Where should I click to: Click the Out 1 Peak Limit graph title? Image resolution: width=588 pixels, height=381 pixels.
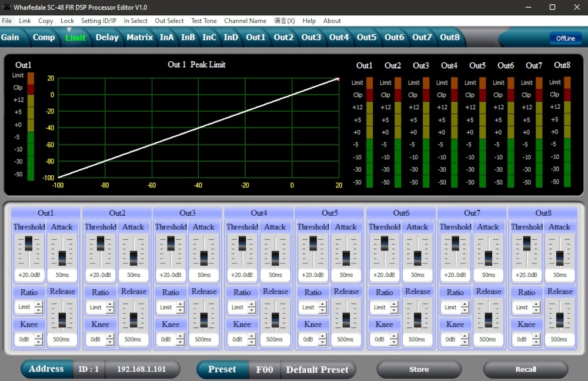196,65
